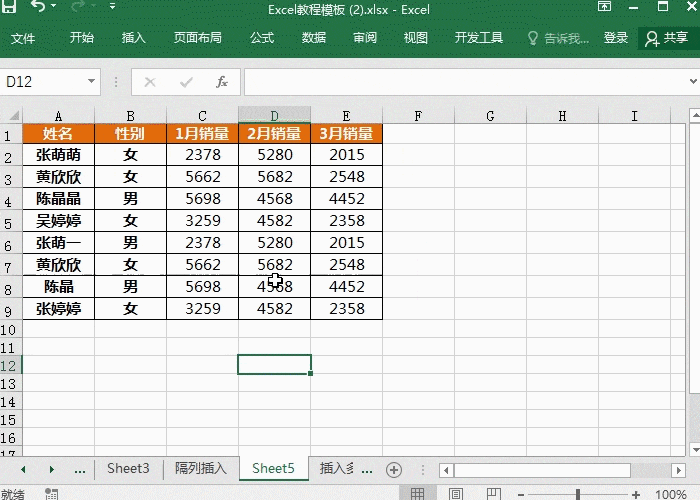
Task: Click the left ellipsis for hidden sheets
Action: 80,470
